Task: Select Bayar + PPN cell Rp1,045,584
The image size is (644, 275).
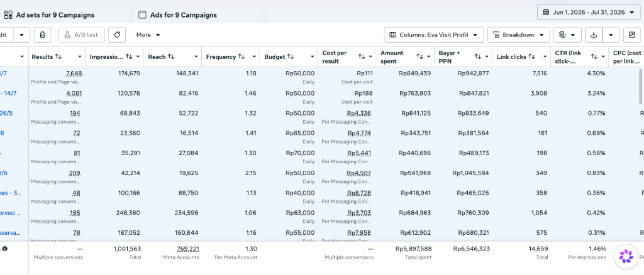Action: click(470, 173)
